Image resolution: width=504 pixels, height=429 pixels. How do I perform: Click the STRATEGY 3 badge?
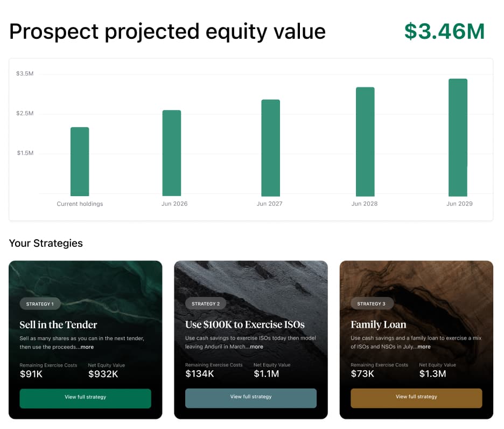coord(372,303)
